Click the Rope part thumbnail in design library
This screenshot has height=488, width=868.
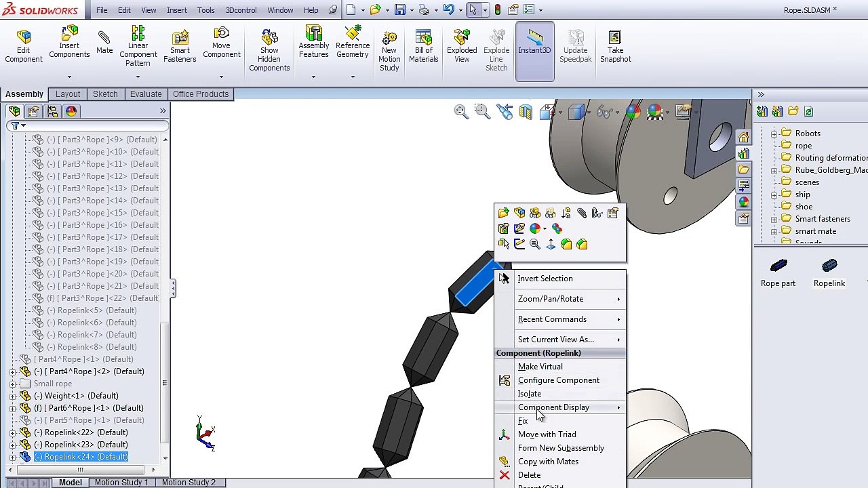click(x=778, y=273)
